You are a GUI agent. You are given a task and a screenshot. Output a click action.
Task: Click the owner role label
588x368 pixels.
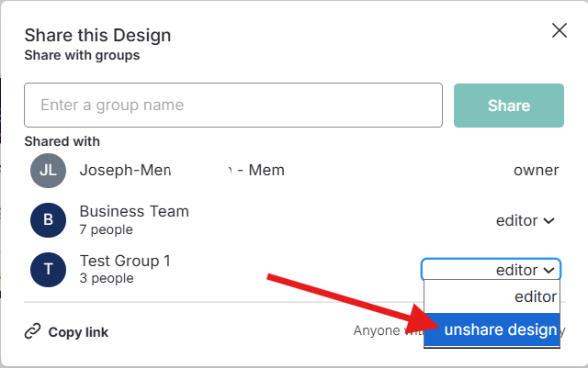coord(536,171)
